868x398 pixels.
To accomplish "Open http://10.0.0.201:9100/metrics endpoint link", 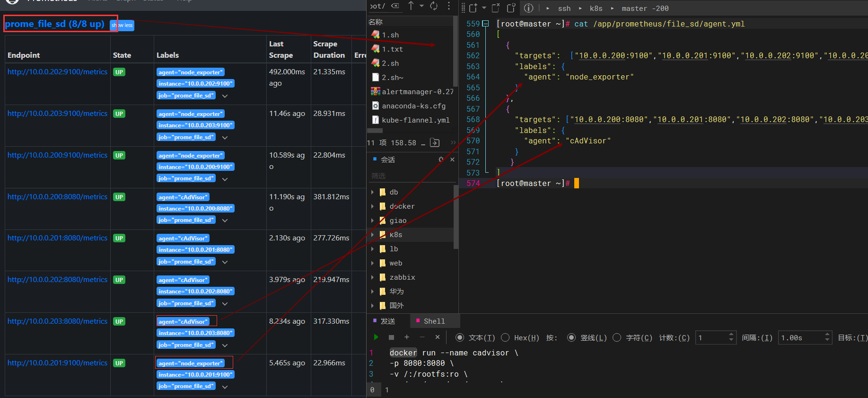I will pyautogui.click(x=57, y=363).
